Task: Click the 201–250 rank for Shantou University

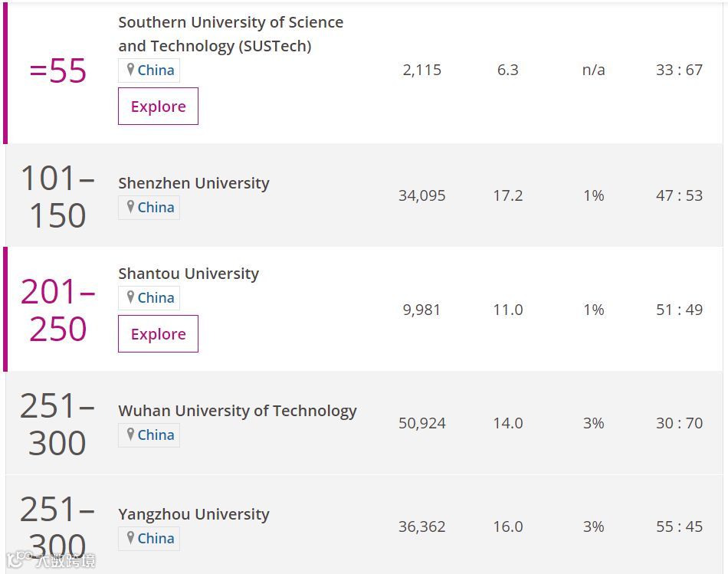Action: [x=58, y=310]
